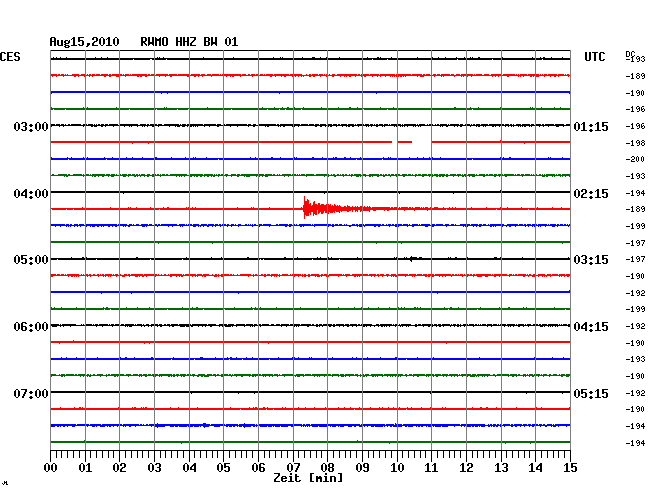Click the 06:00 local time label
The image size is (650, 494).
coord(31,327)
